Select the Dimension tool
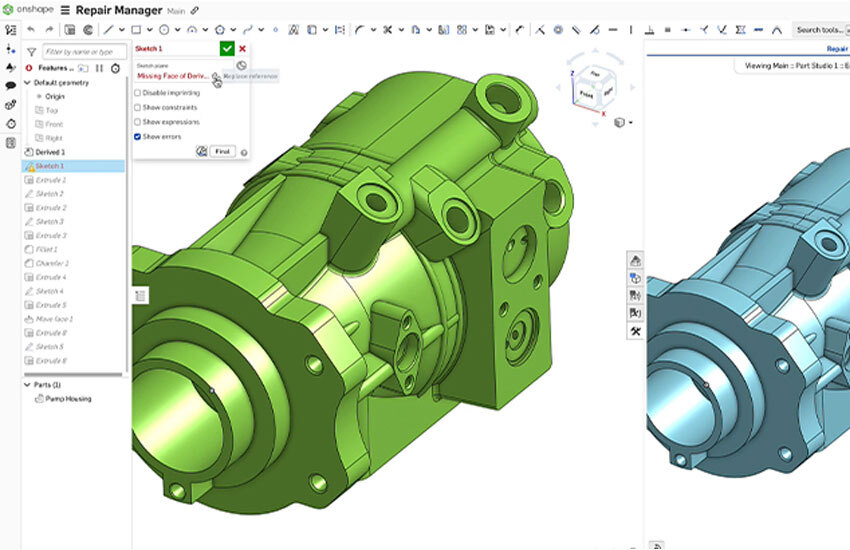 (x=520, y=30)
